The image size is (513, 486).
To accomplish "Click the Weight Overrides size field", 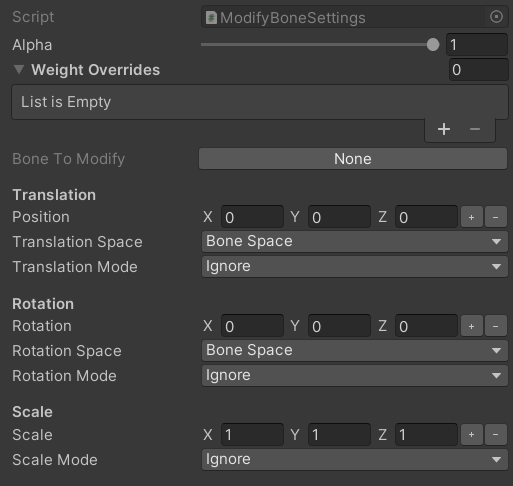I will [478, 70].
